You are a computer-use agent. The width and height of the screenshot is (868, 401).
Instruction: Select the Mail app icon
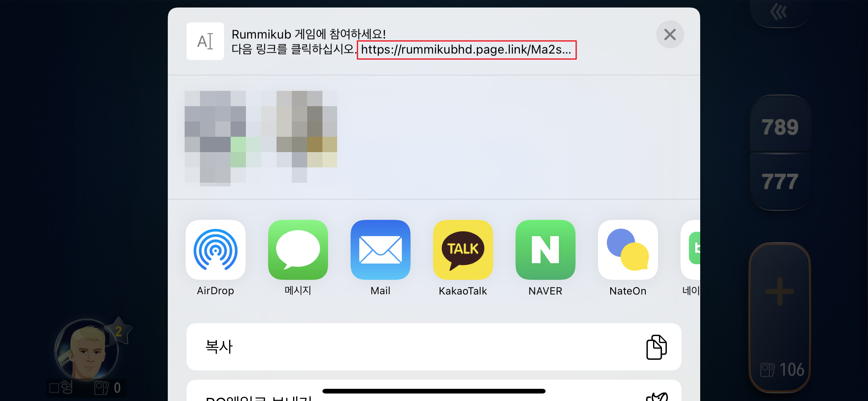tap(380, 250)
